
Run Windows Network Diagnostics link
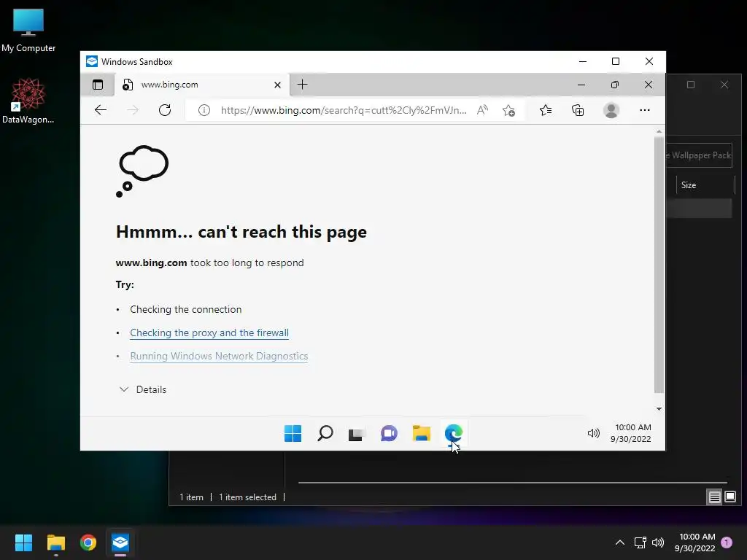219,356
